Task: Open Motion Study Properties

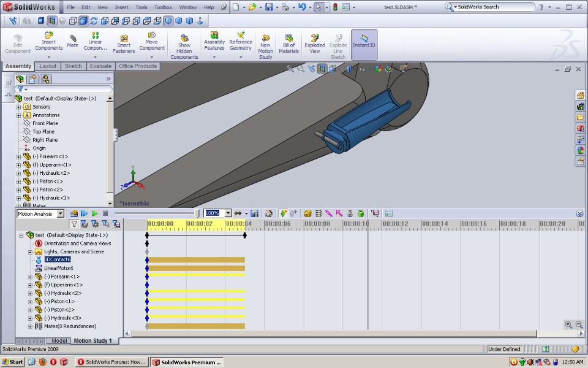Action: pyautogui.click(x=389, y=213)
